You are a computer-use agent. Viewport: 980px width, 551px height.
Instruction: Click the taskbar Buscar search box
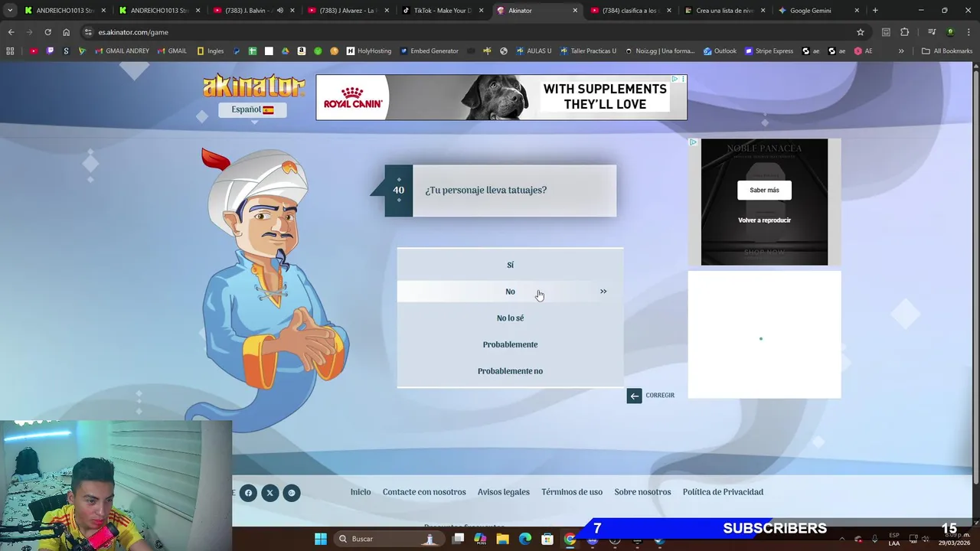point(388,539)
